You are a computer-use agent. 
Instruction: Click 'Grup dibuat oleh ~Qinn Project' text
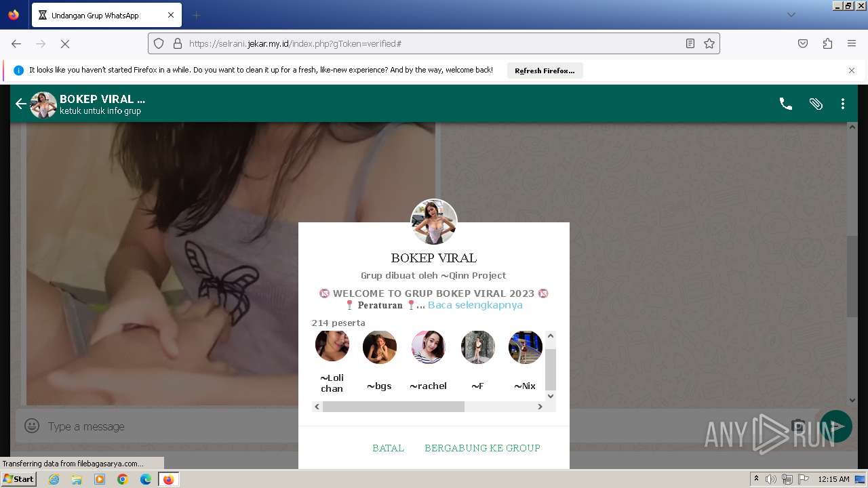click(434, 275)
